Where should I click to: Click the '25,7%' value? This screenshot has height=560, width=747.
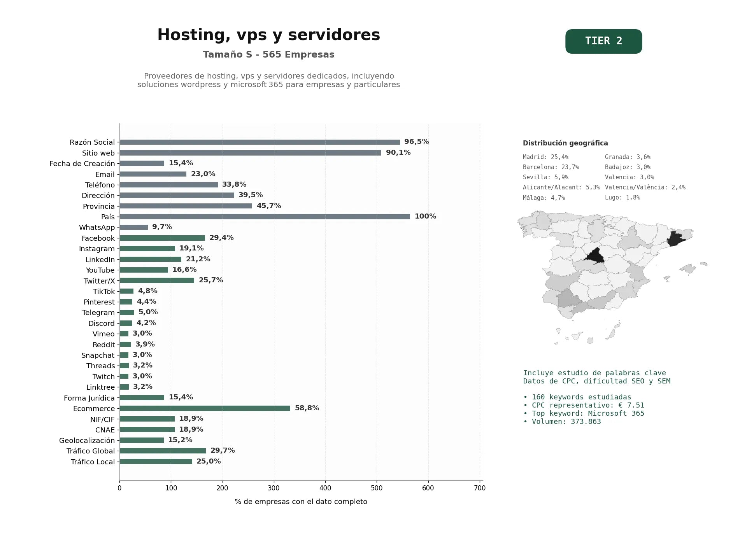[x=211, y=280]
